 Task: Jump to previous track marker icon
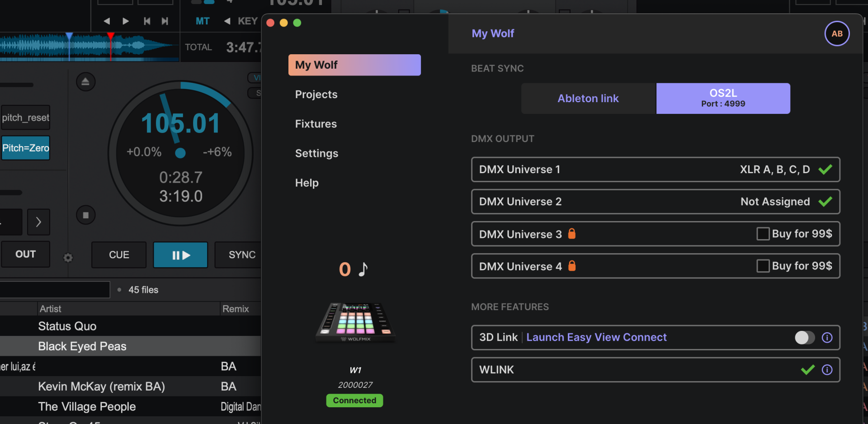[147, 21]
